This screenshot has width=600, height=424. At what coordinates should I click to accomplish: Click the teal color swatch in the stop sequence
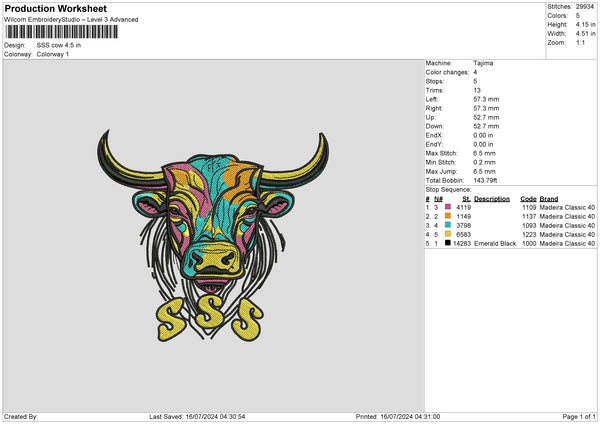(448, 225)
